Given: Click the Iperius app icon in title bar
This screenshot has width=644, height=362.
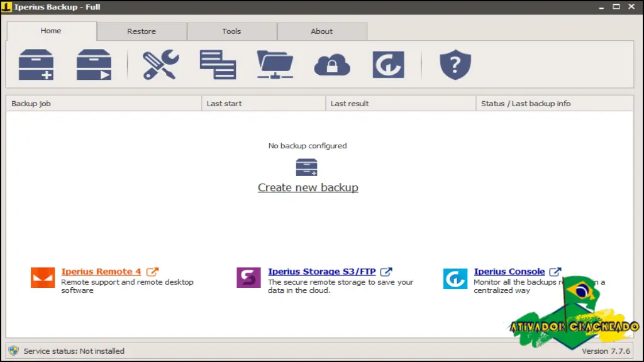Looking at the screenshot, I should (x=6, y=7).
